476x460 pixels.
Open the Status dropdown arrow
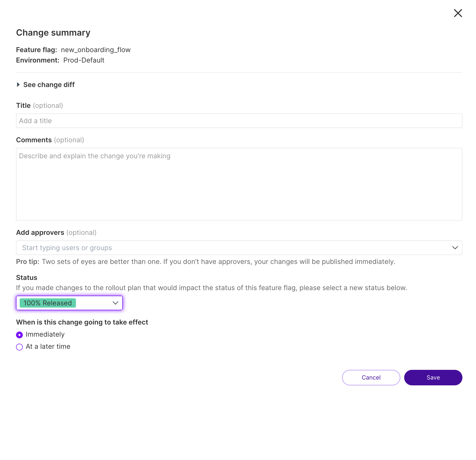coord(115,303)
